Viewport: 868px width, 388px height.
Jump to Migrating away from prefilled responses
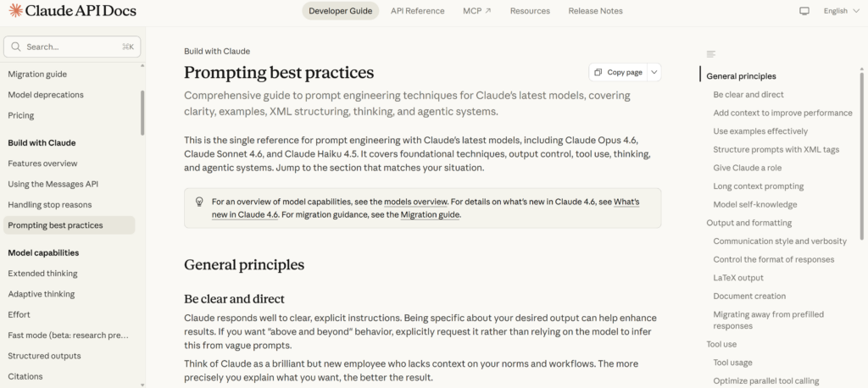[768, 320]
